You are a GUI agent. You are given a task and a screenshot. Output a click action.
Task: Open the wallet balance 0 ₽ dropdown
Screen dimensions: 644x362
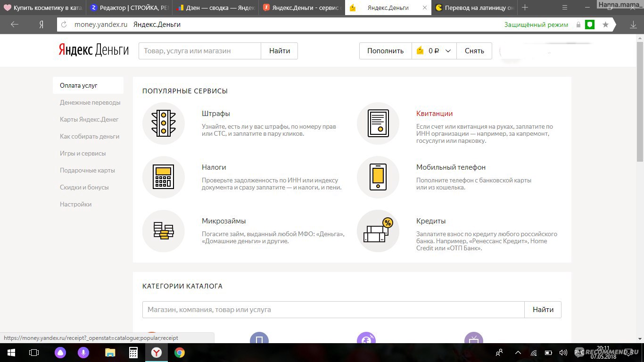434,51
